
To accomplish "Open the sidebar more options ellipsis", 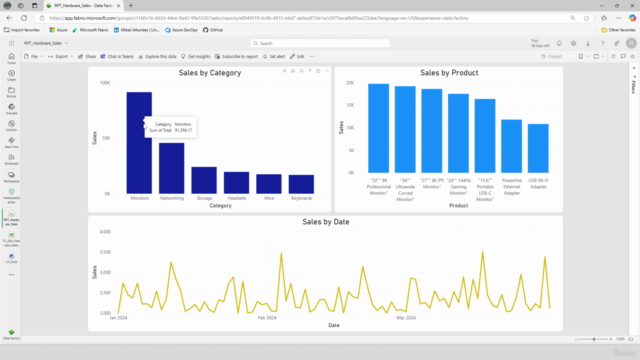I will pos(11,275).
